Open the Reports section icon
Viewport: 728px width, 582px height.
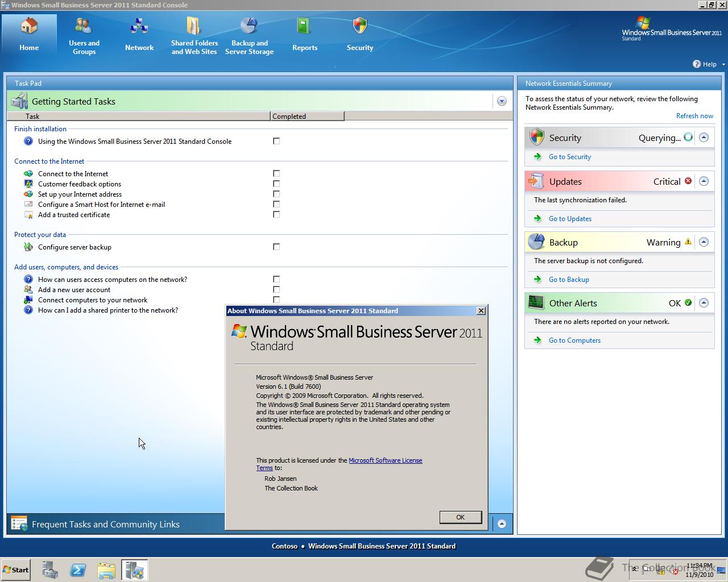click(x=304, y=27)
